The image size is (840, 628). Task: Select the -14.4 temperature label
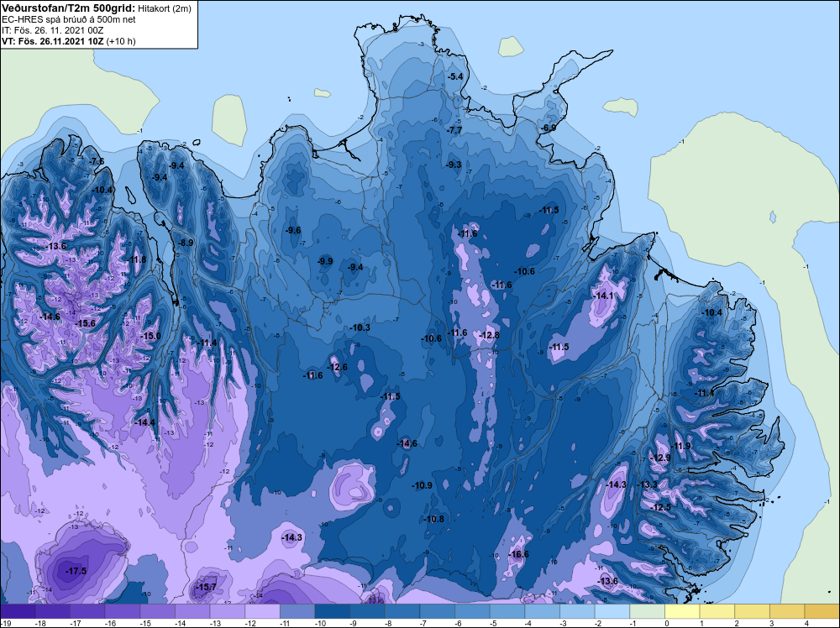pyautogui.click(x=144, y=422)
